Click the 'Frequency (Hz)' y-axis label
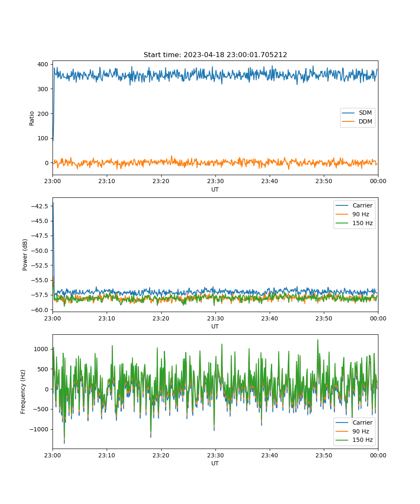This screenshot has height=504, width=420. pyautogui.click(x=23, y=391)
